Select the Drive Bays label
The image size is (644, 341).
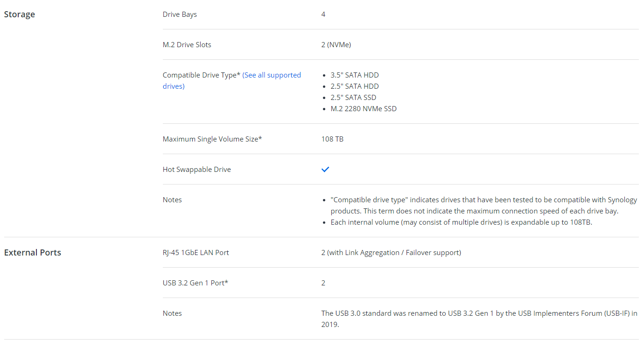tap(180, 14)
